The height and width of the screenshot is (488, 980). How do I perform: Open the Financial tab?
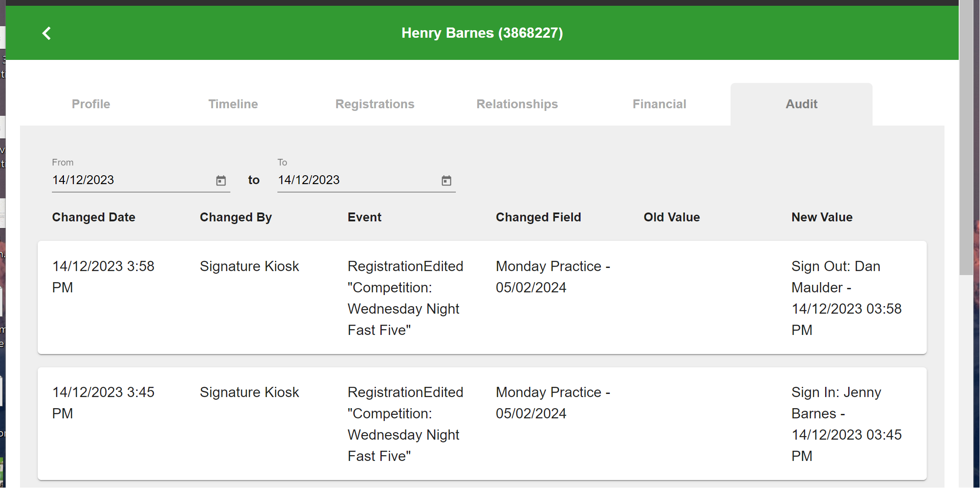pos(659,104)
